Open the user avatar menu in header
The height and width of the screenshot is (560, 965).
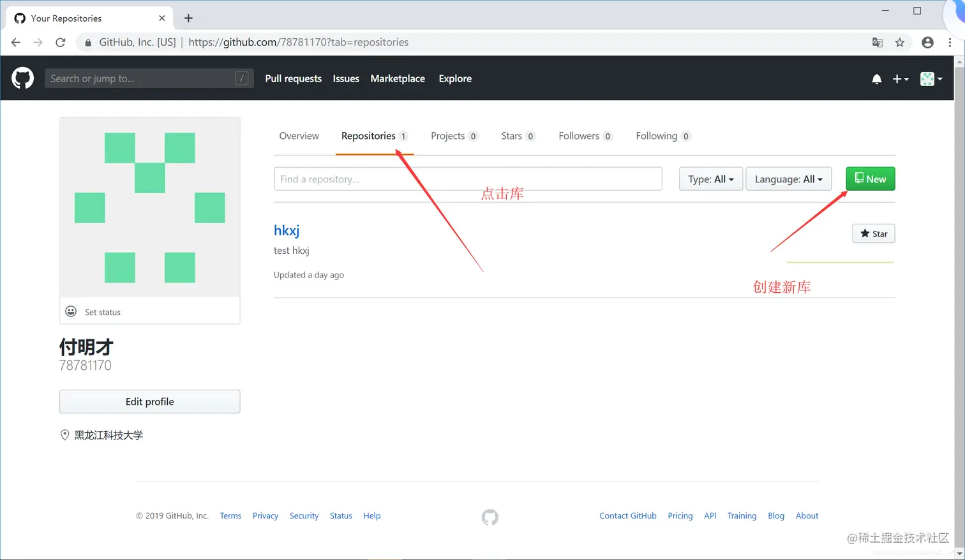click(x=931, y=79)
